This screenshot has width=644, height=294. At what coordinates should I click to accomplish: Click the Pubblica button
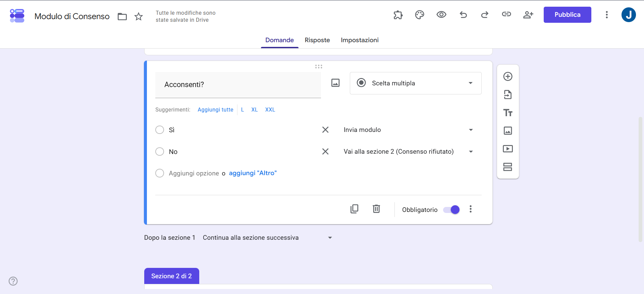pyautogui.click(x=567, y=15)
